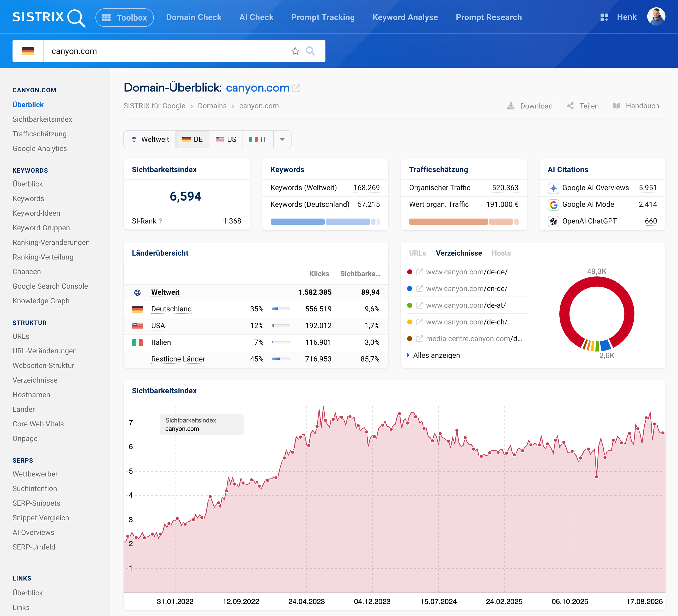Click the 6,594 visibility index value
This screenshot has height=616, width=678.
[186, 196]
